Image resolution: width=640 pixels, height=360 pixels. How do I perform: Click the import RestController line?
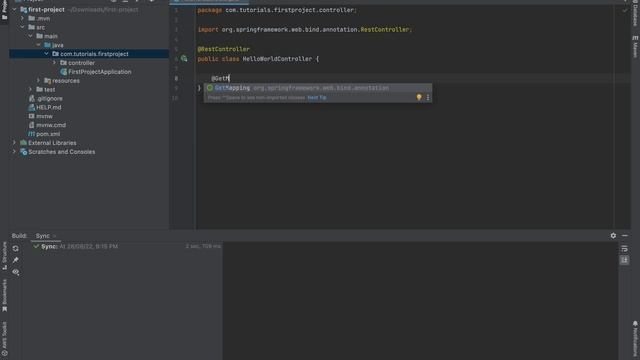(305, 29)
